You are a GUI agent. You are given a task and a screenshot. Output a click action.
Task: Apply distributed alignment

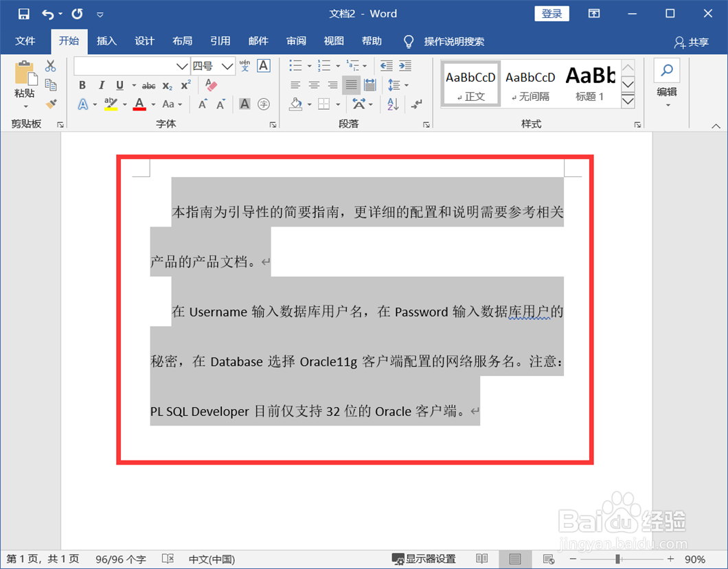pyautogui.click(x=370, y=85)
